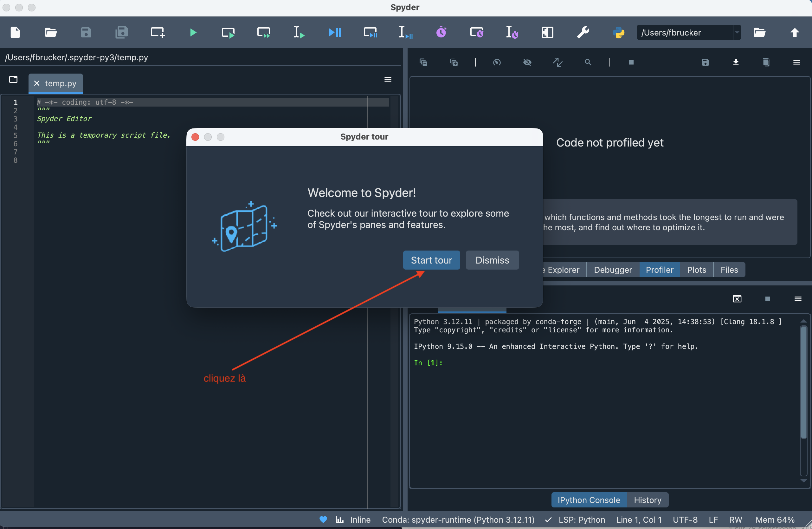
Task: Open the PYTHONPATH manager Python icon
Action: (x=619, y=32)
